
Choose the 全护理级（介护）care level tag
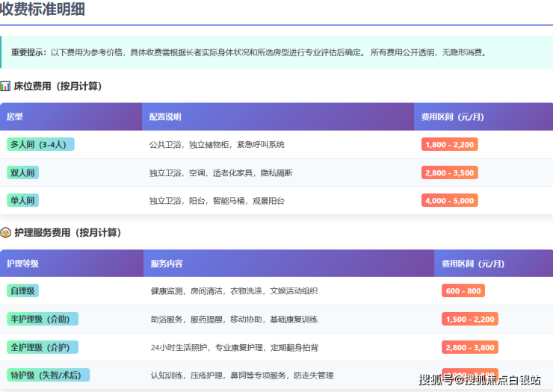[42, 347]
